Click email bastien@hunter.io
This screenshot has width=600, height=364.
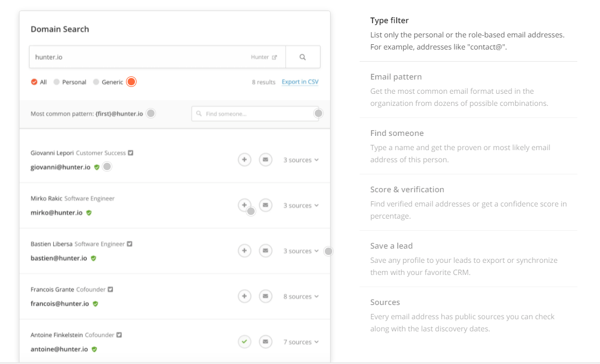[59, 258]
